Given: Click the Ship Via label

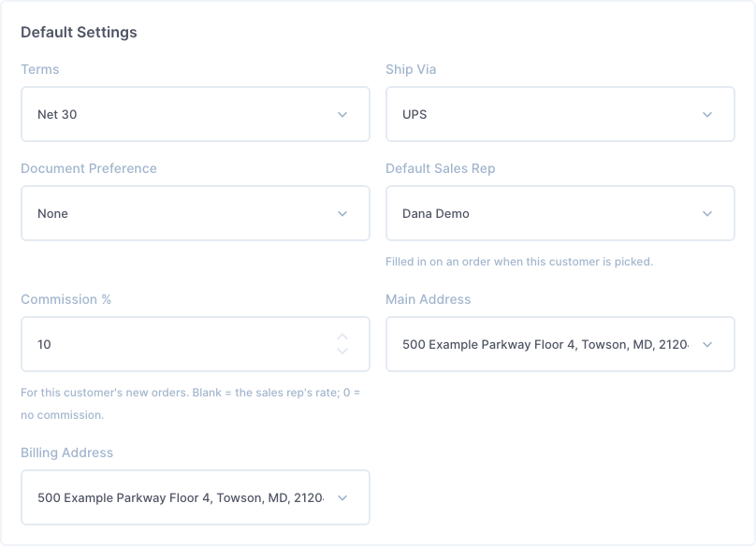Looking at the screenshot, I should coord(411,69).
